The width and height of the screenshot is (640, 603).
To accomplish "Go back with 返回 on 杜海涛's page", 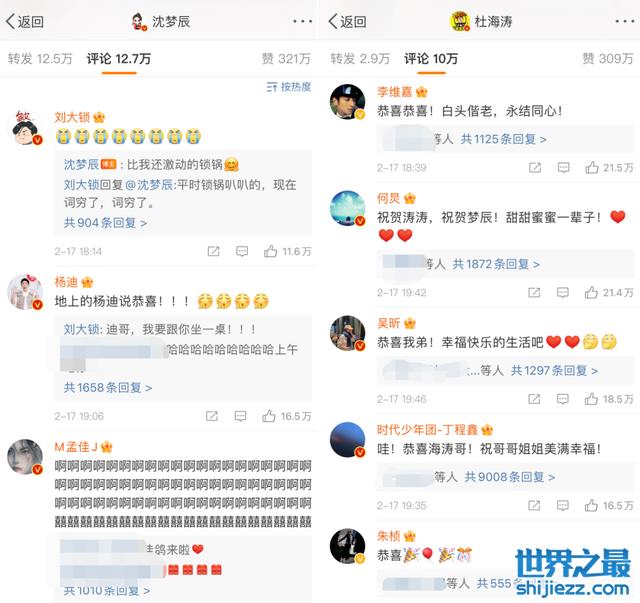I will pyautogui.click(x=347, y=21).
